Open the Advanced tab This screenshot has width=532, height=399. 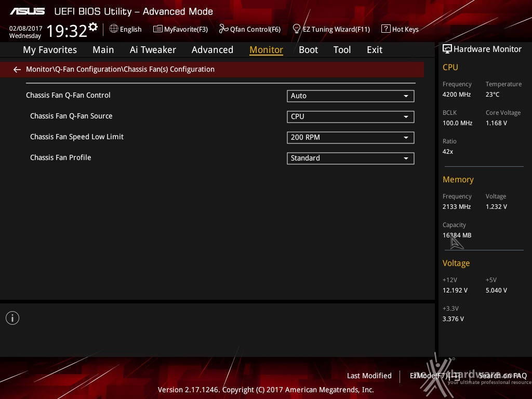click(212, 50)
